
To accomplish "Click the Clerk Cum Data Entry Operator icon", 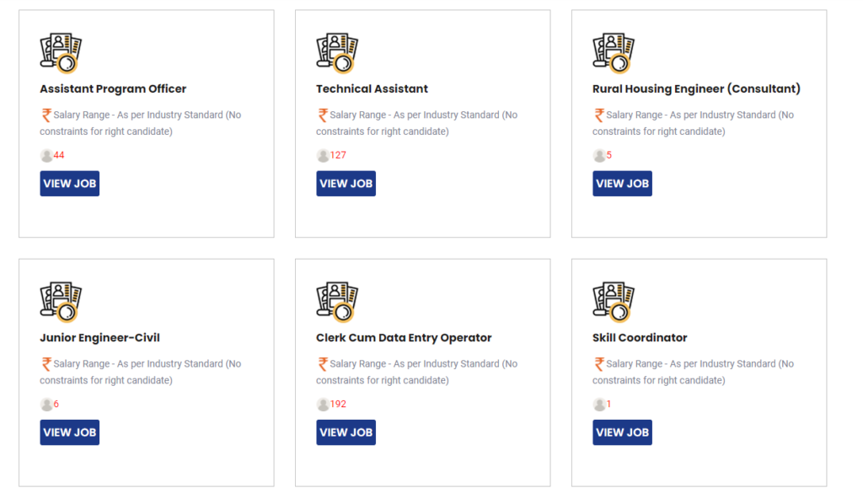I will click(x=337, y=301).
